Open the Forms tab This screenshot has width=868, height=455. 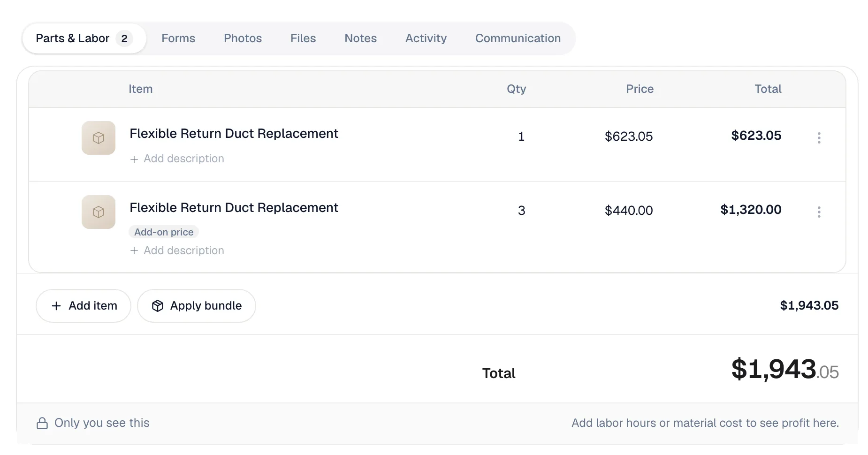(x=178, y=38)
